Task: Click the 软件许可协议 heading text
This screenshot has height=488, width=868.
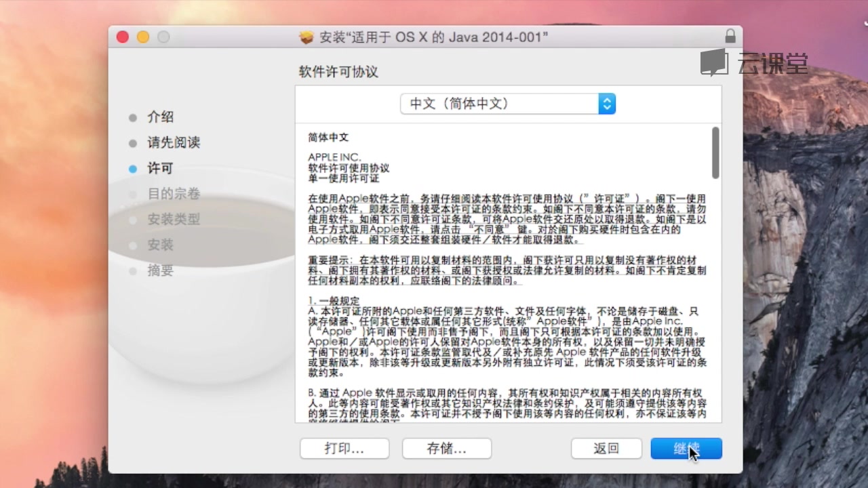Action: pos(338,72)
